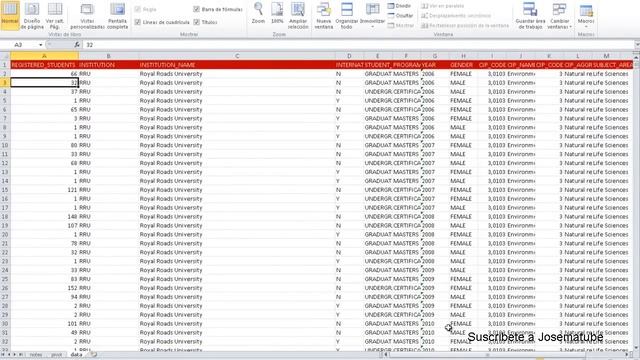
Task: Switch to Normal workbook view
Action: 10,15
